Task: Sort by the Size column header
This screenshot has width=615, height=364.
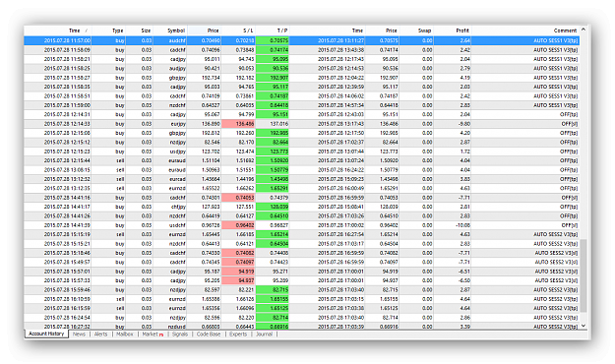Action: [139, 30]
